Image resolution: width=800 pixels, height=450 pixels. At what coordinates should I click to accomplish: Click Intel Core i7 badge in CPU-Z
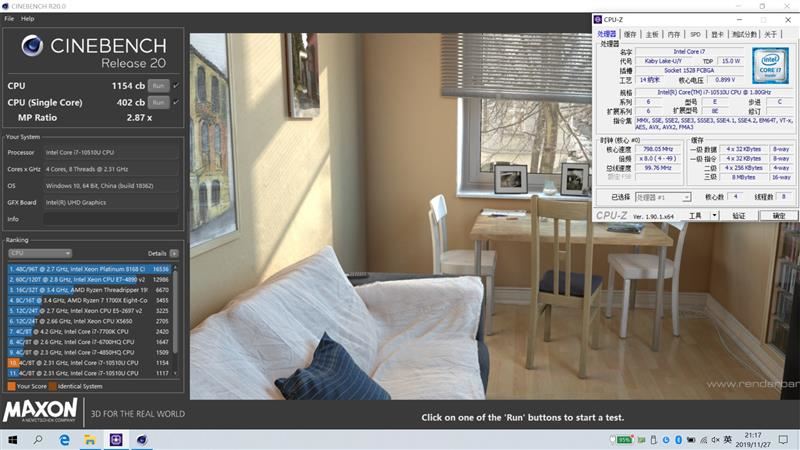tap(770, 65)
